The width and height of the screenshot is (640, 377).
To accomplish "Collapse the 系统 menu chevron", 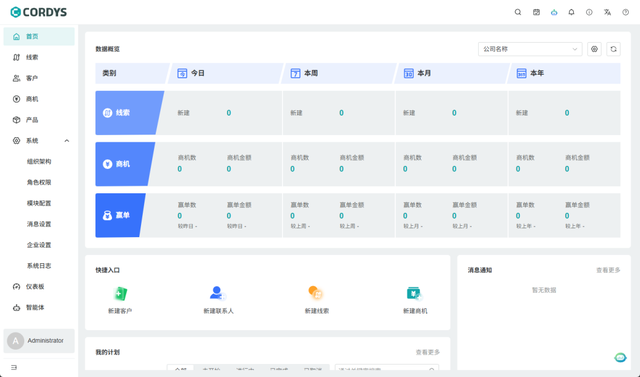I will (x=67, y=141).
